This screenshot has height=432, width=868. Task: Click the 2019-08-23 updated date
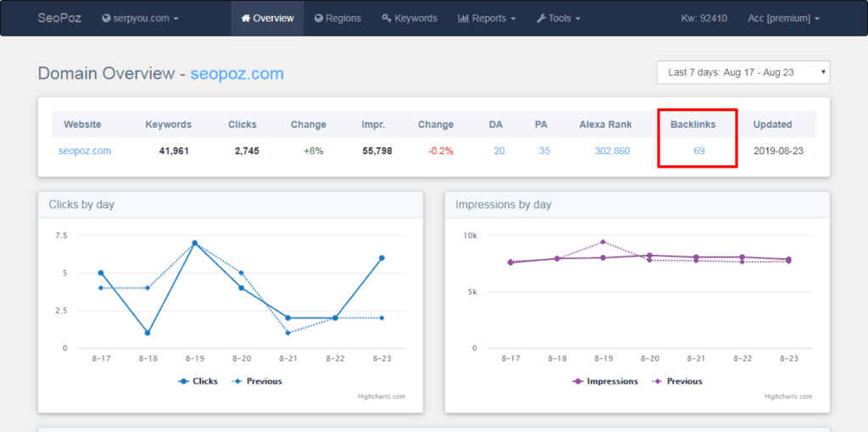click(778, 151)
